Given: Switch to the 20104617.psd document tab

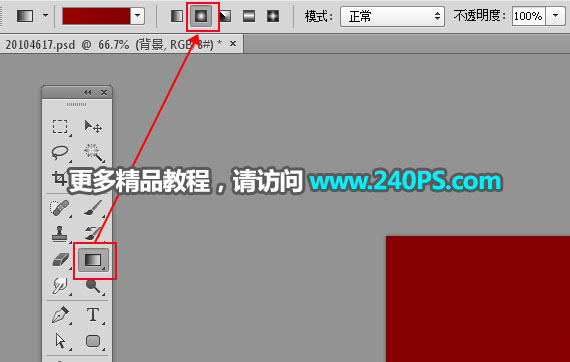Looking at the screenshot, I should [114, 45].
